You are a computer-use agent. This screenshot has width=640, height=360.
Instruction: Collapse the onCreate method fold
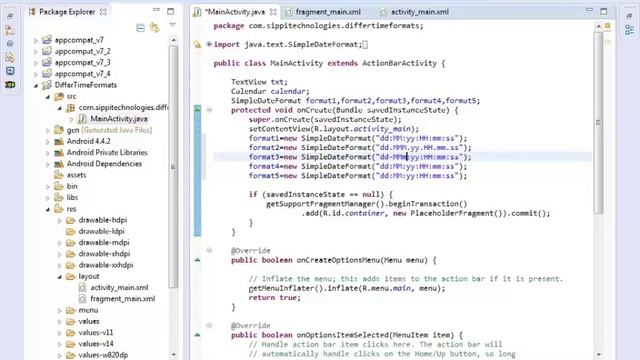pyautogui.click(x=209, y=109)
